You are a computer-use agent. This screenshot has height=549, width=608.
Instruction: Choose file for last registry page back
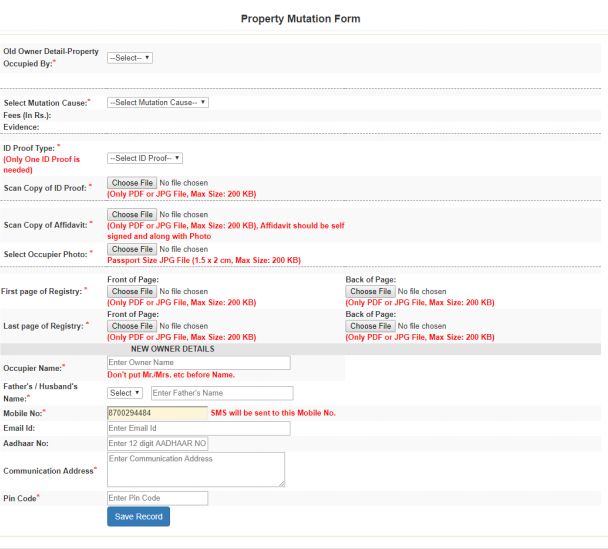(370, 326)
